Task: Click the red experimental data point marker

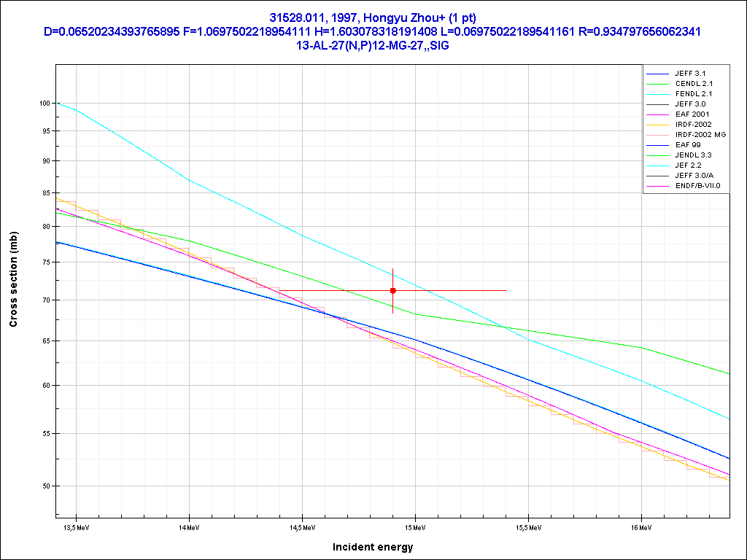Action: click(x=393, y=290)
